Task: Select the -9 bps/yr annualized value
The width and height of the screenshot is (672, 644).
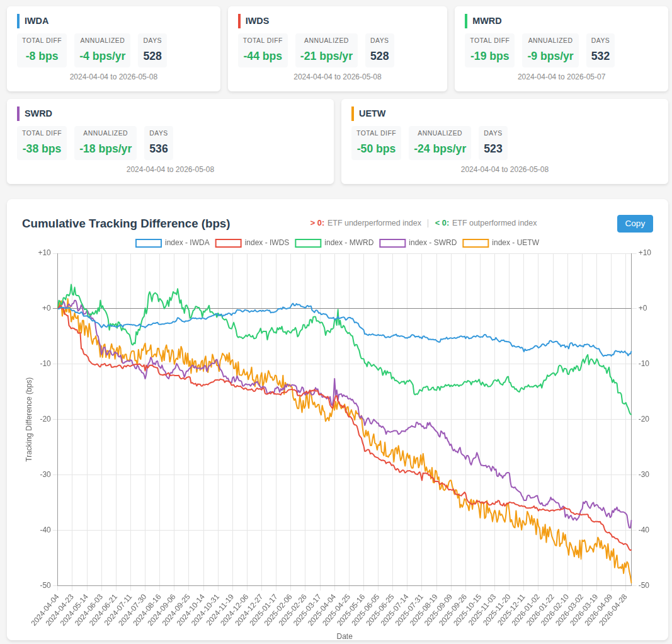Action: (550, 56)
